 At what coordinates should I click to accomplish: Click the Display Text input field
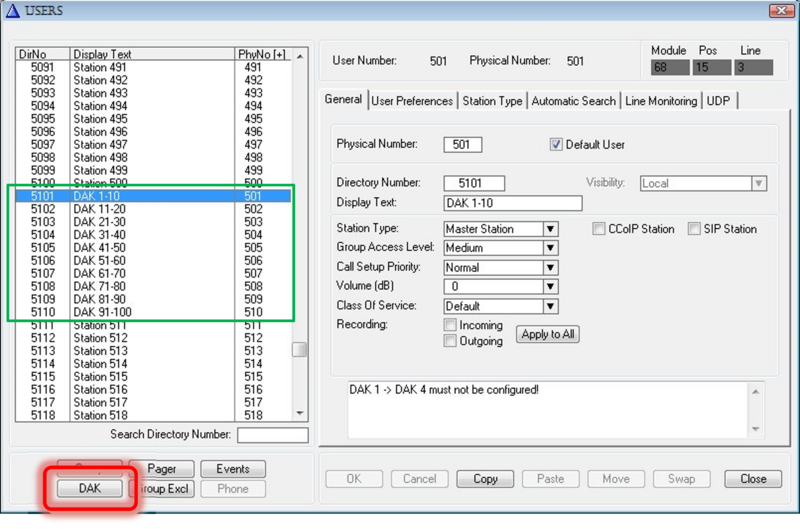513,203
